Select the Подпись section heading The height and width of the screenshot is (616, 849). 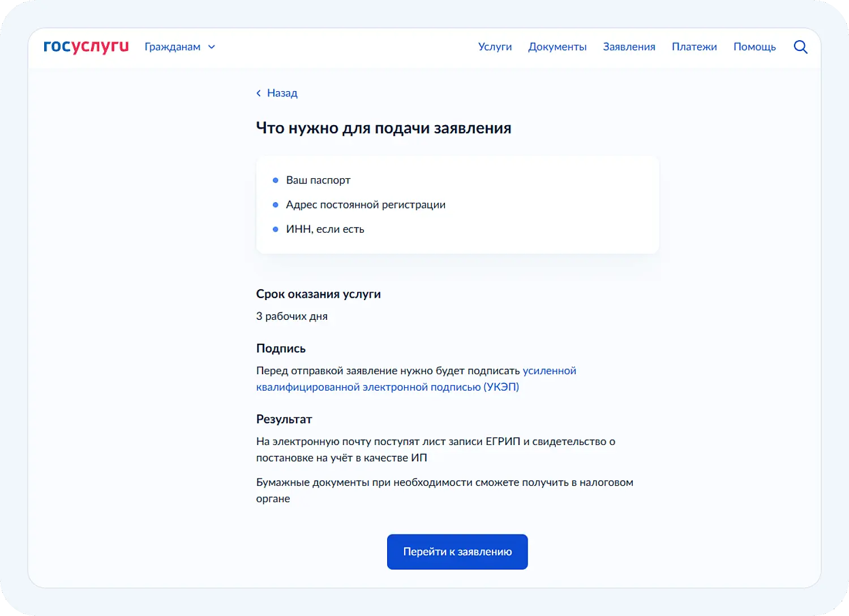(281, 348)
